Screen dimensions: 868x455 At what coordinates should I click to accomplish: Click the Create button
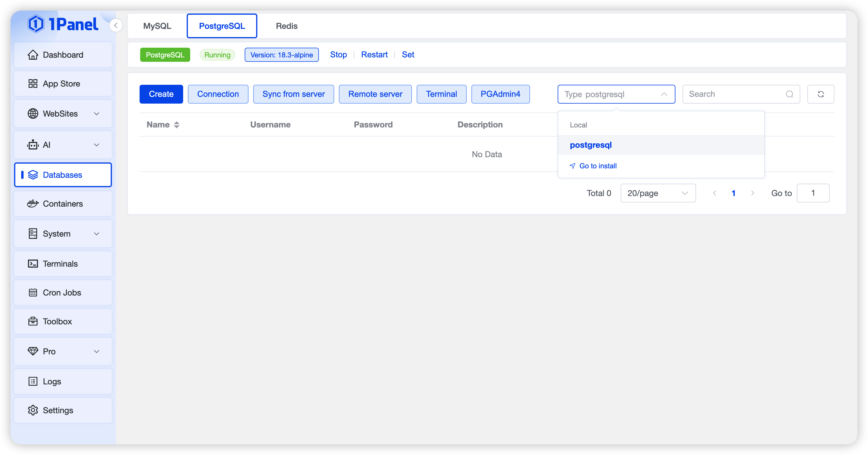tap(161, 94)
